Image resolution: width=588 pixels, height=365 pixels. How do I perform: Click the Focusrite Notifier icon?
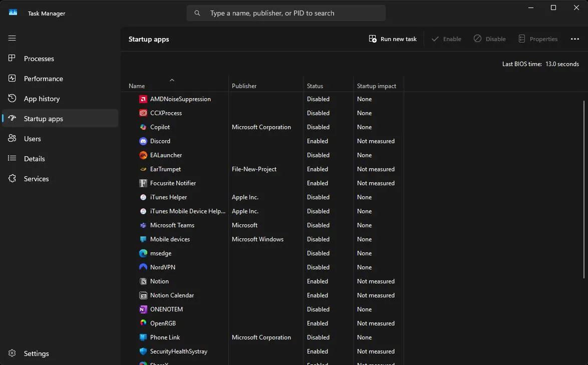click(143, 183)
